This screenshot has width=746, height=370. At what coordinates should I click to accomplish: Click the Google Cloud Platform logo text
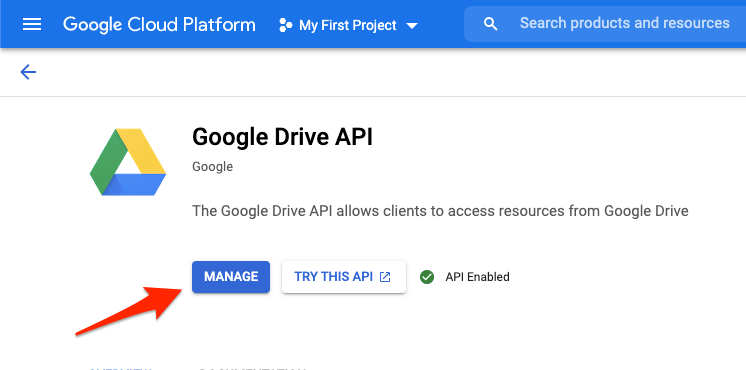click(x=159, y=24)
